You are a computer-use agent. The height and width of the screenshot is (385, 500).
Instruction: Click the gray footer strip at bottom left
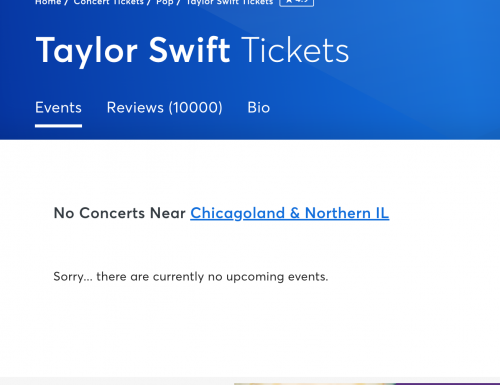point(117,381)
